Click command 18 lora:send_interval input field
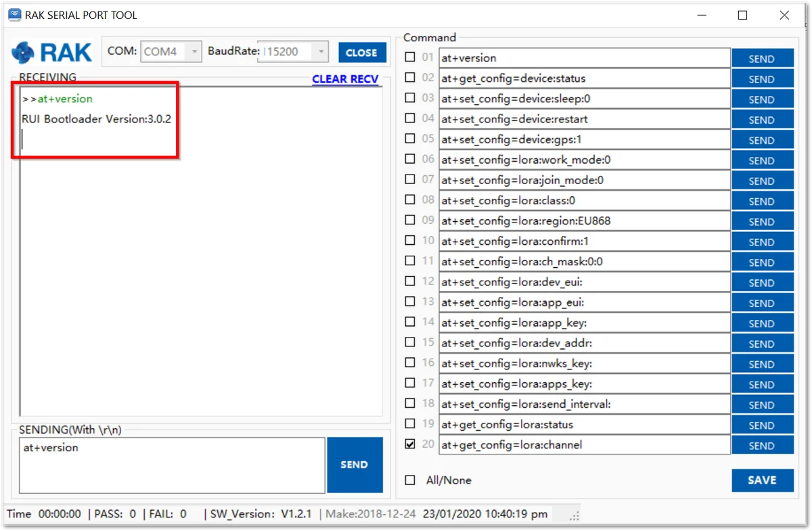Image resolution: width=812 pixels, height=531 pixels. 585,404
